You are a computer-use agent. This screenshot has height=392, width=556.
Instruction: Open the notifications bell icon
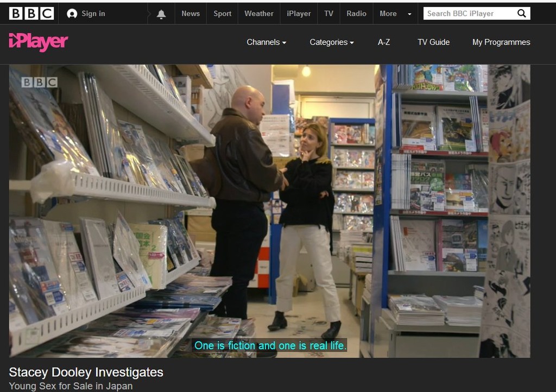click(161, 14)
